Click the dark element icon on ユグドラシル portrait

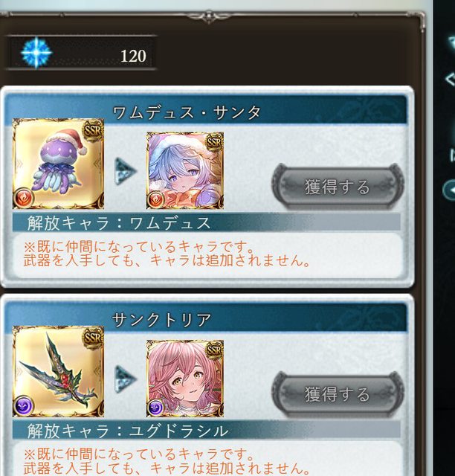point(155,408)
